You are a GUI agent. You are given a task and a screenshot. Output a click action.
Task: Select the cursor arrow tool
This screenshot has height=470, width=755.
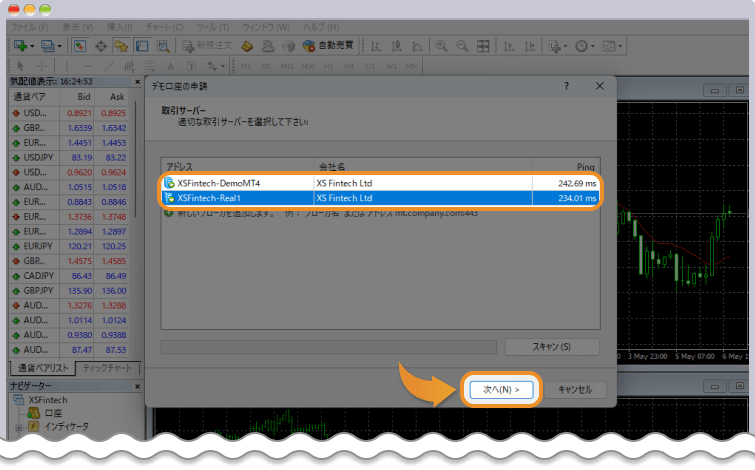20,66
